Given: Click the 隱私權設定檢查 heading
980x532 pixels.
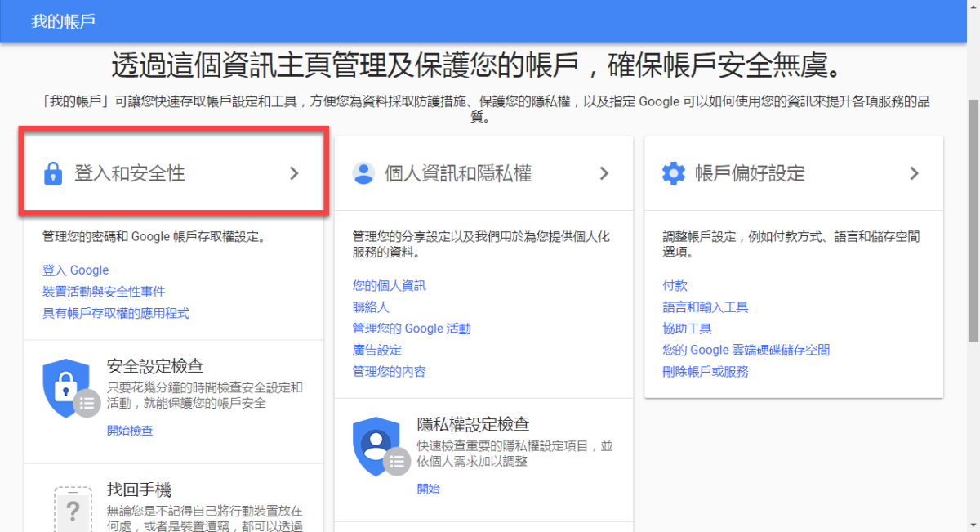Looking at the screenshot, I should click(473, 424).
